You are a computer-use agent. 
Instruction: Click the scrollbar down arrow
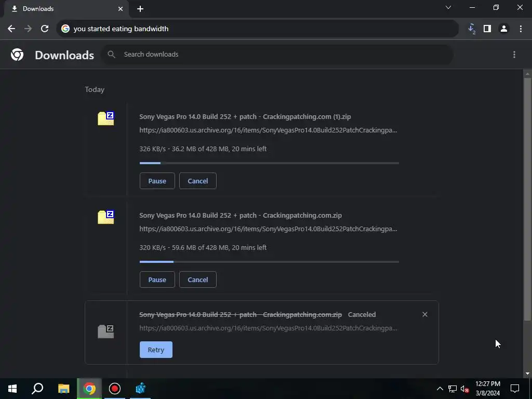coord(527,374)
